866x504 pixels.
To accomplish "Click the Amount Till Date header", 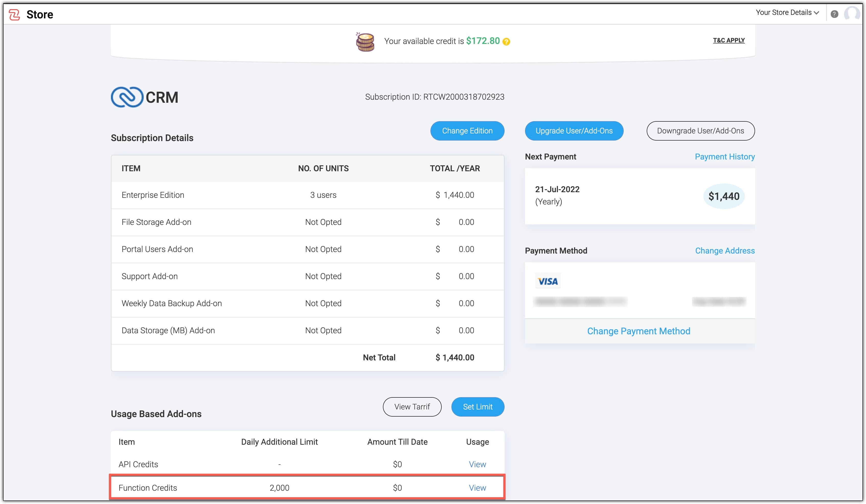I will (x=397, y=442).
